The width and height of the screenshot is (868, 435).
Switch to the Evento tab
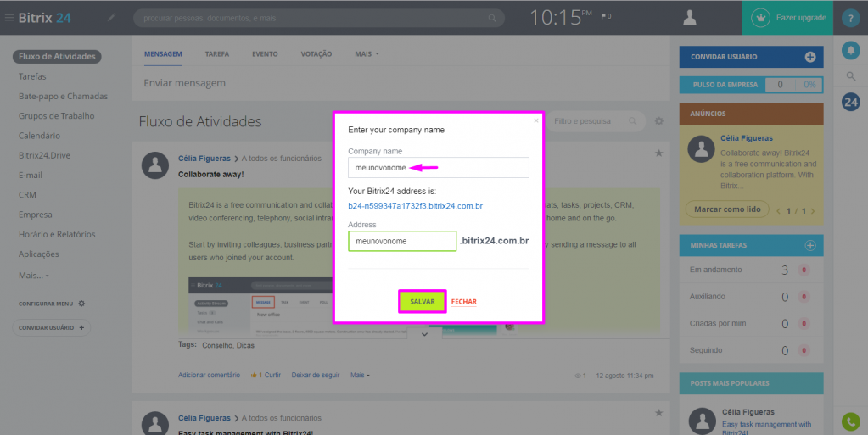[266, 54]
